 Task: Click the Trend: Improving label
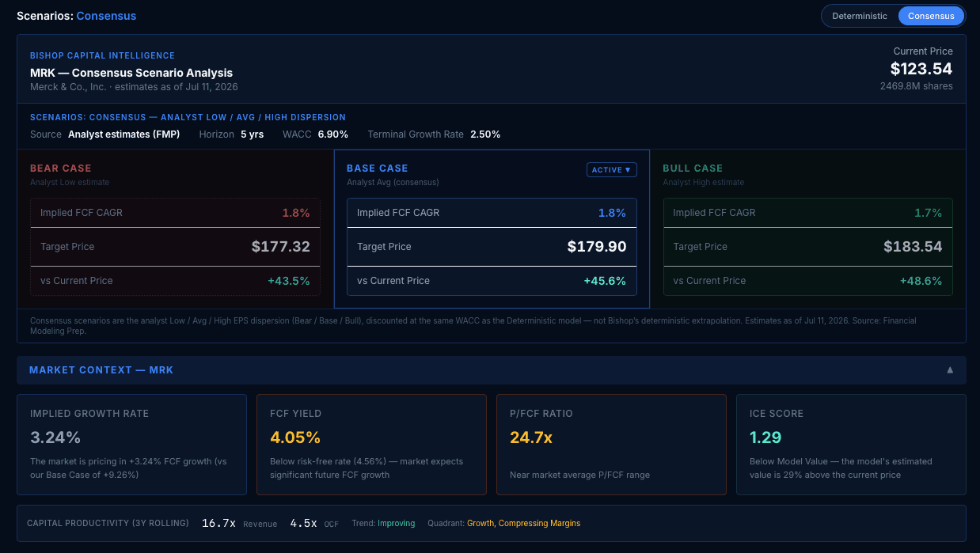(384, 524)
